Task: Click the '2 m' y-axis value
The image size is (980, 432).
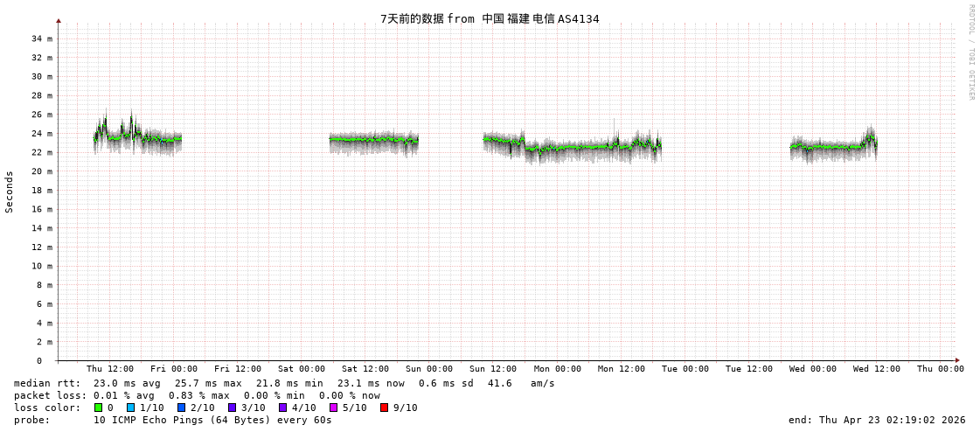Action: pos(45,342)
